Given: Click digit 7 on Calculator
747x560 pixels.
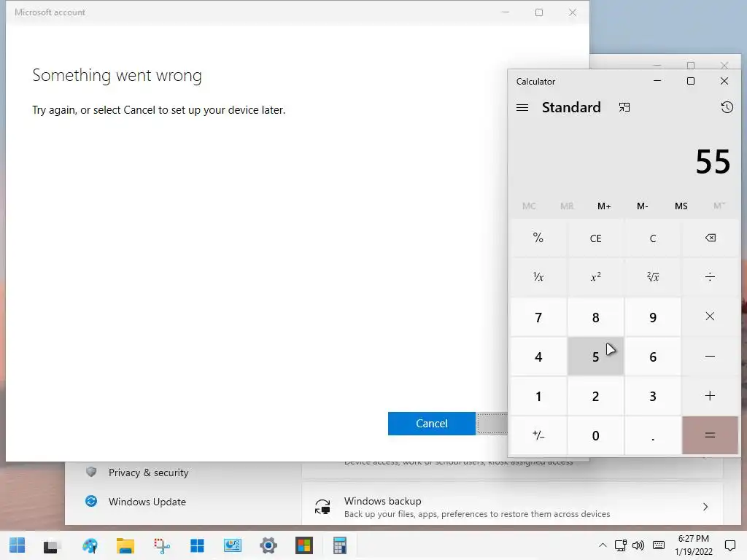Looking at the screenshot, I should coord(538,317).
